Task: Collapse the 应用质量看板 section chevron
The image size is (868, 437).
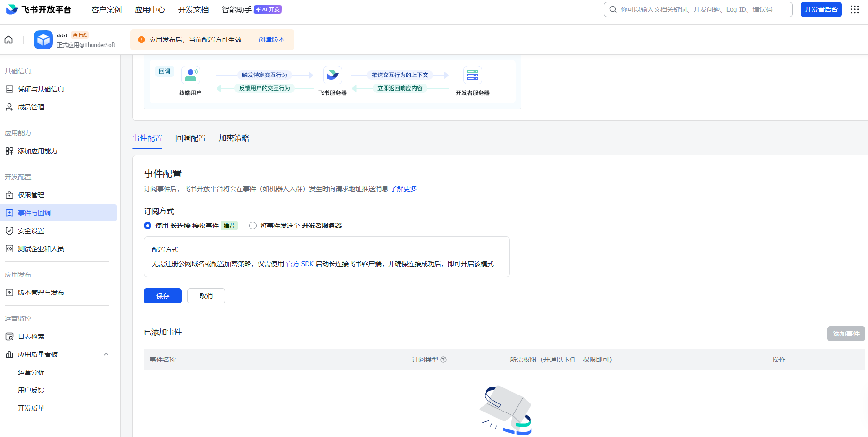Action: [106, 354]
